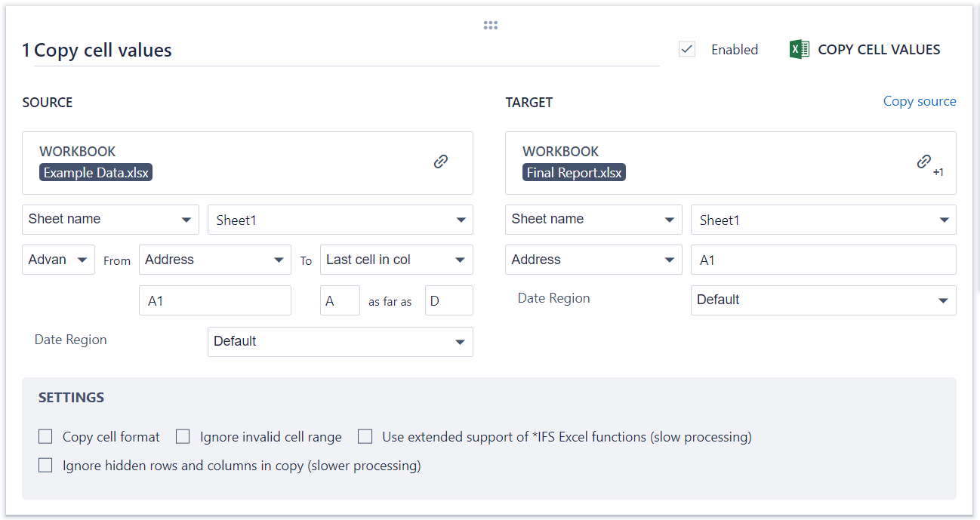Enable Copy cell format option
The image size is (980, 520).
coord(46,437)
